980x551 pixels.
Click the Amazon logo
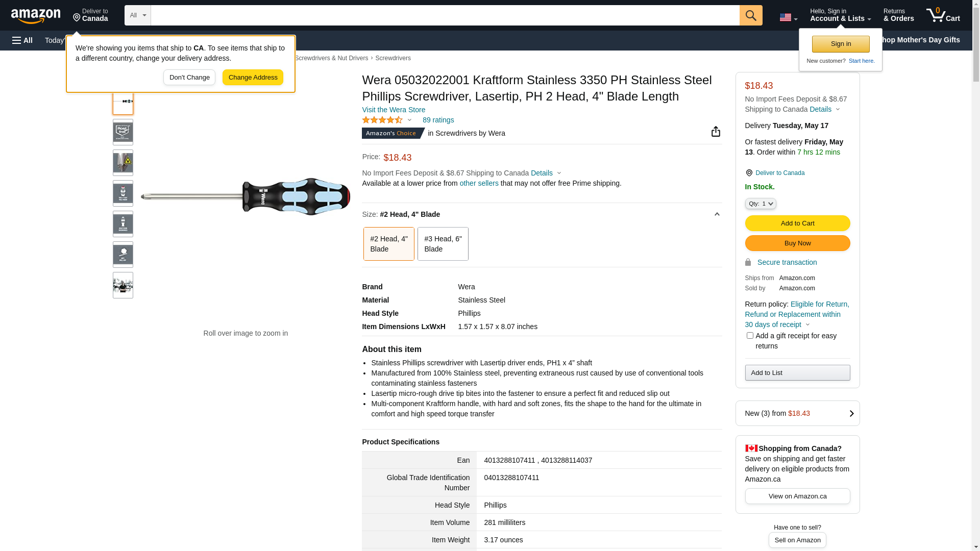[36, 16]
